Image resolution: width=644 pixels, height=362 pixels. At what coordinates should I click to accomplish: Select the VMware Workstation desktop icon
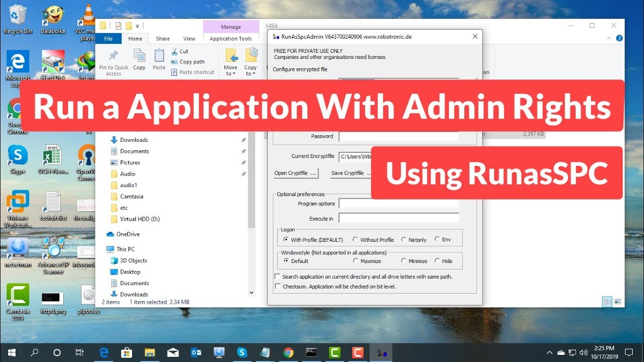(18, 209)
